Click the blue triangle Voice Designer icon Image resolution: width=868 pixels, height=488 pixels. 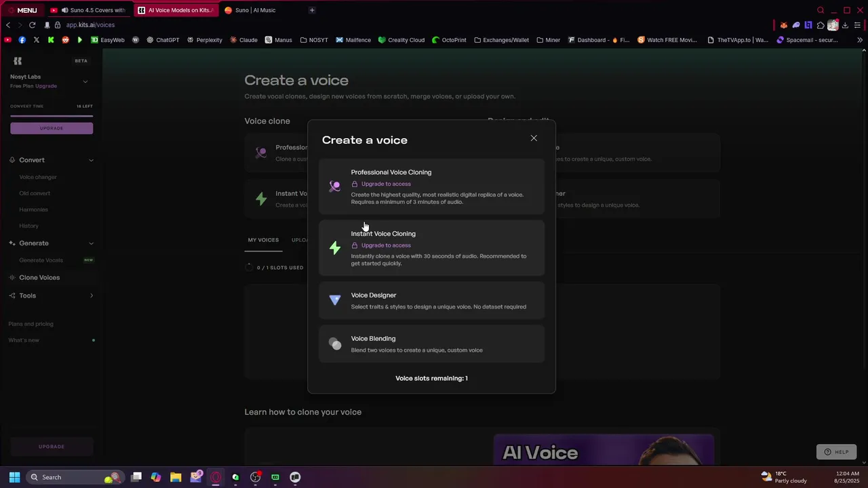point(335,300)
